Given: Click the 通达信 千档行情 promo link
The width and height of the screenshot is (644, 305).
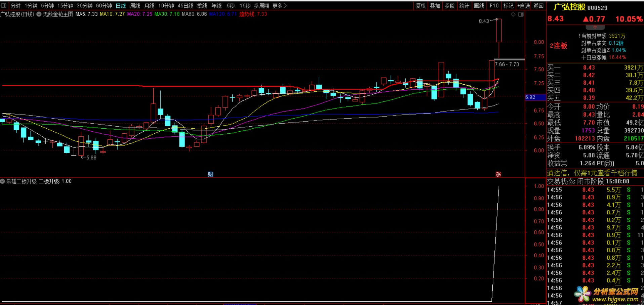Looking at the screenshot, I should coord(592,173).
